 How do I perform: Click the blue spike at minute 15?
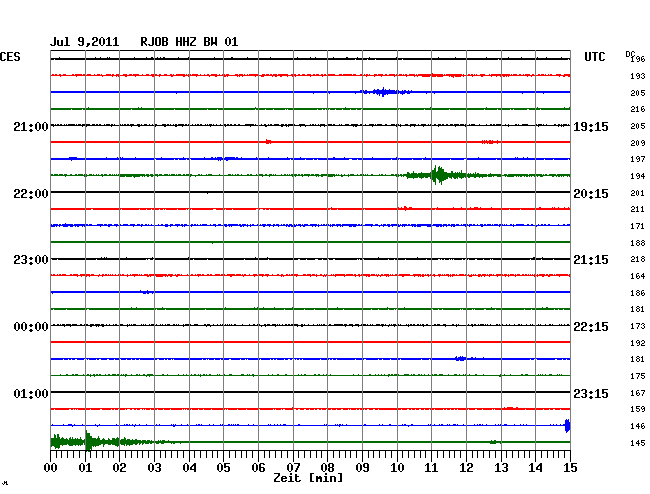568,426
